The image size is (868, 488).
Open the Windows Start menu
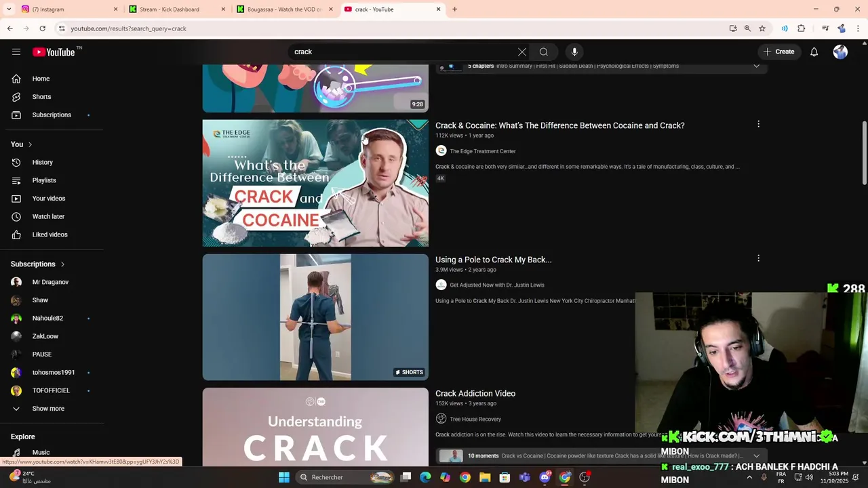(284, 477)
